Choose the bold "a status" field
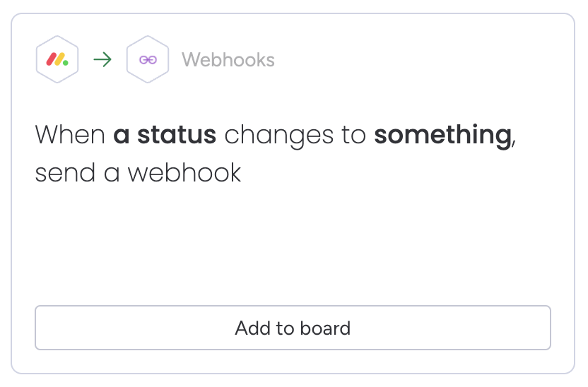Viewport: 588px width, 387px height. coord(165,135)
